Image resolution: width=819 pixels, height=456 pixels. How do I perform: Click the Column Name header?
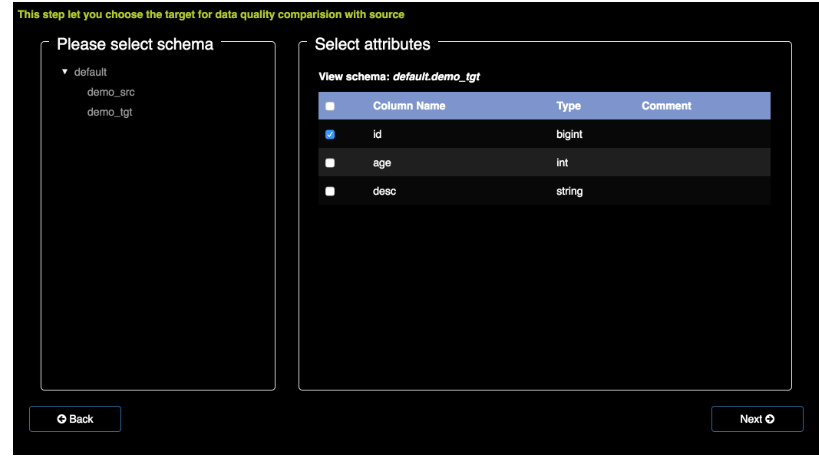(409, 106)
